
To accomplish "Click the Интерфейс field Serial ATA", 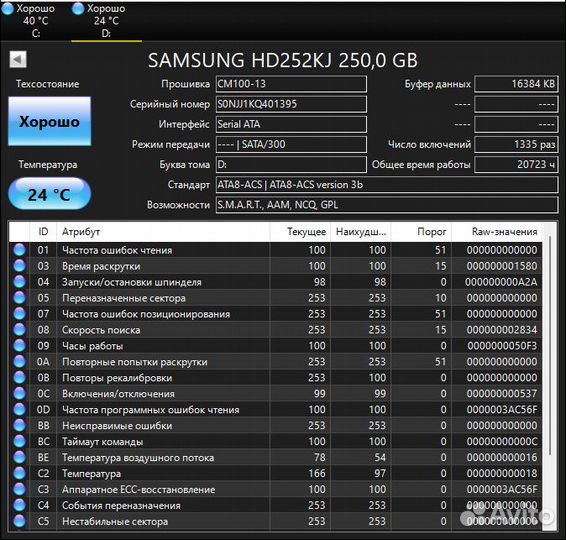I will pyautogui.click(x=291, y=124).
